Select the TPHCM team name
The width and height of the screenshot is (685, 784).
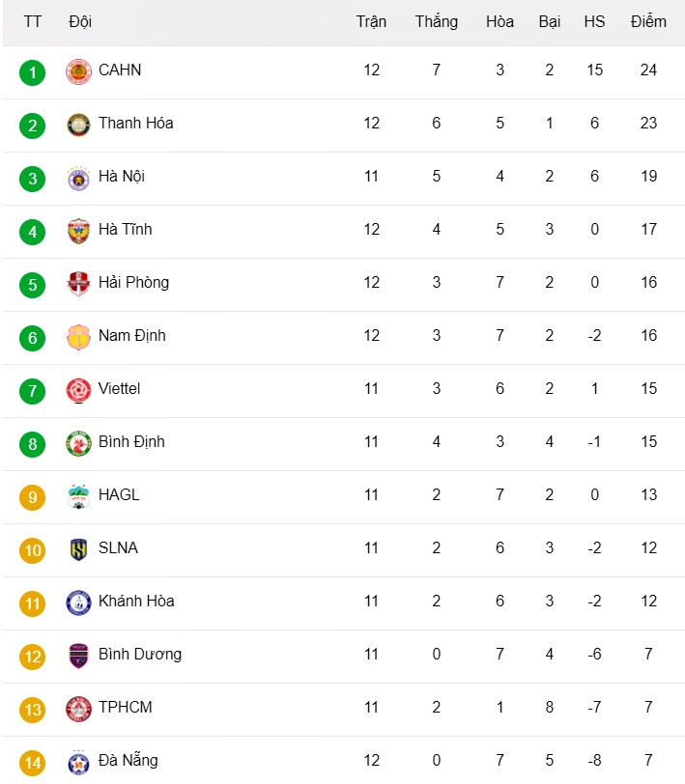[125, 707]
